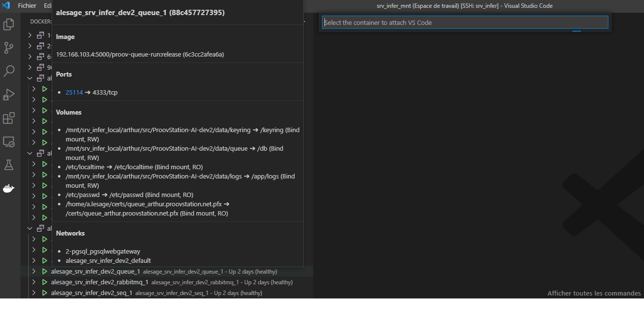Image resolution: width=644 pixels, height=316 pixels.
Task: Expand the alesage_srv_infer_dev2_queue_1 container node
Action: point(33,271)
